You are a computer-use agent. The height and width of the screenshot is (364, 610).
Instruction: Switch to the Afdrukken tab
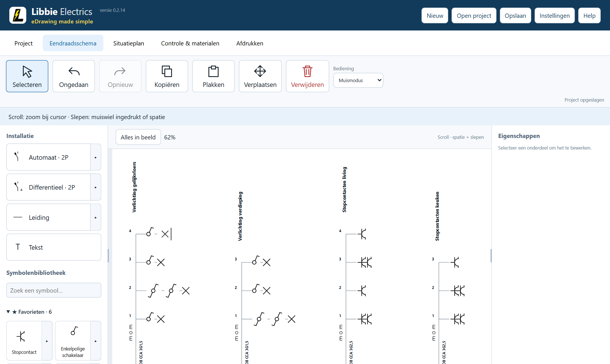[250, 43]
